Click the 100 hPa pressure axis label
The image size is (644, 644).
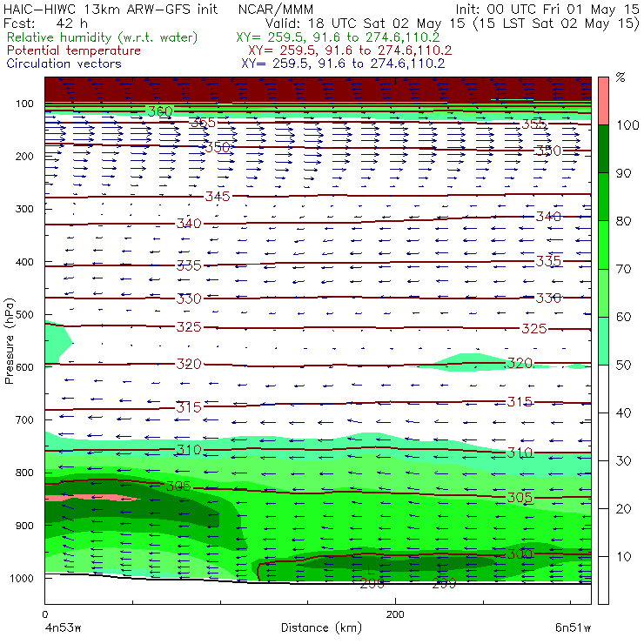(24, 104)
